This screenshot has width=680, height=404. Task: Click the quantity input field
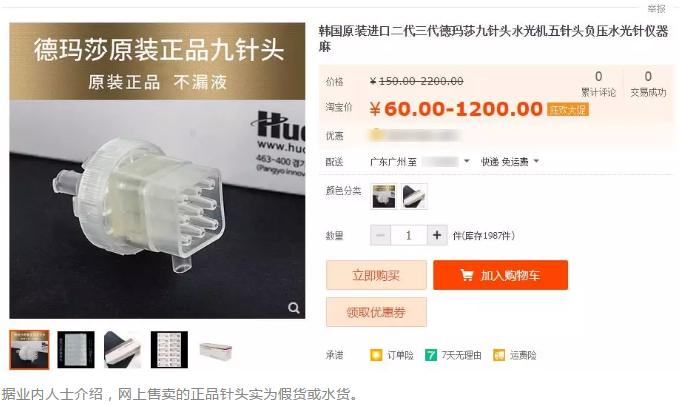coord(409,235)
